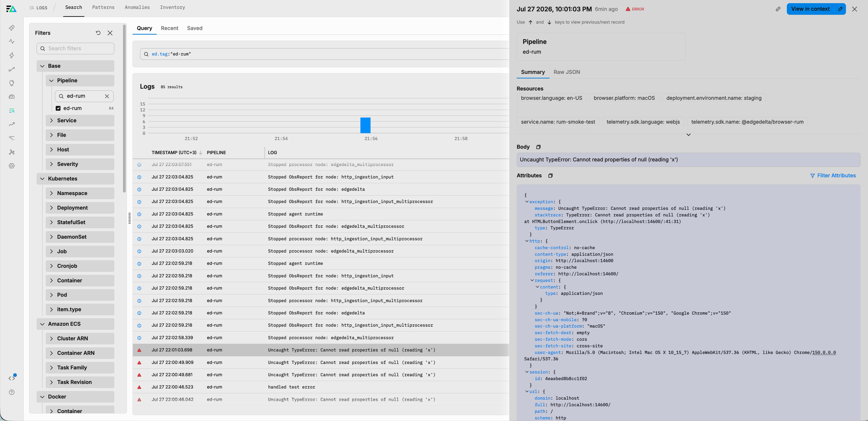Screen dimensions: 868x421
Task: Reset filters with the undo icon
Action: click(98, 33)
